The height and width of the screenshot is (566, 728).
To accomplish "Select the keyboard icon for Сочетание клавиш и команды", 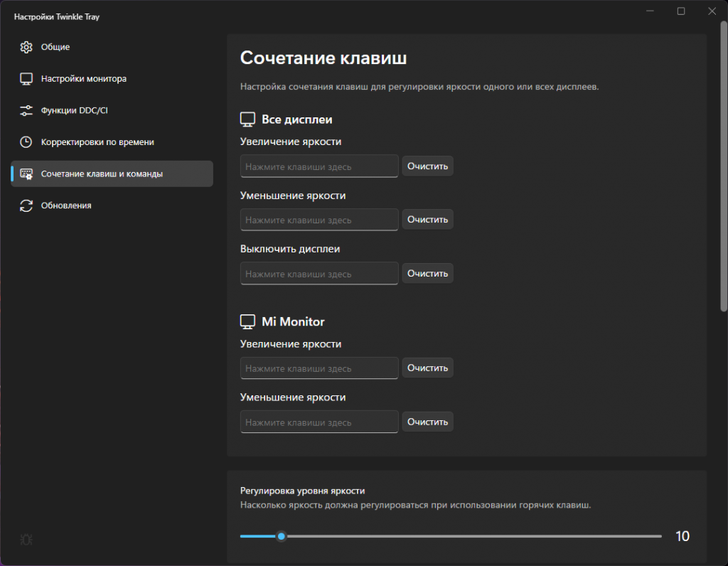I will pyautogui.click(x=26, y=173).
